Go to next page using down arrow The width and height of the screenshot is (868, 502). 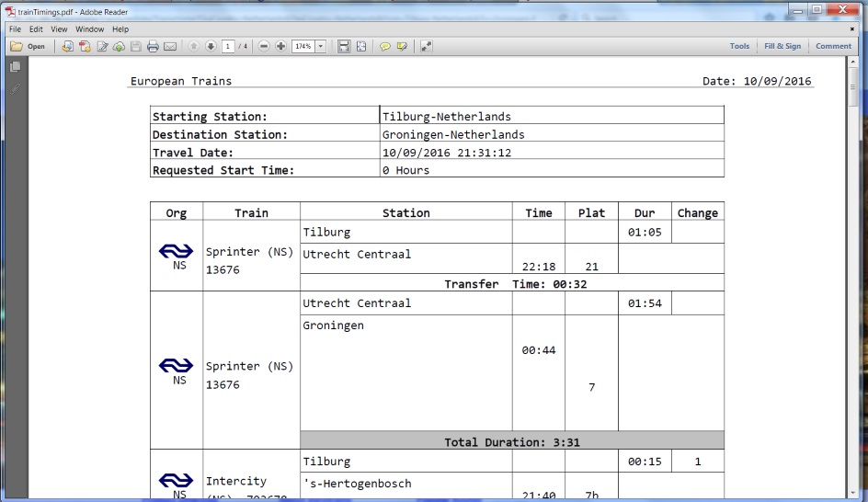[211, 47]
